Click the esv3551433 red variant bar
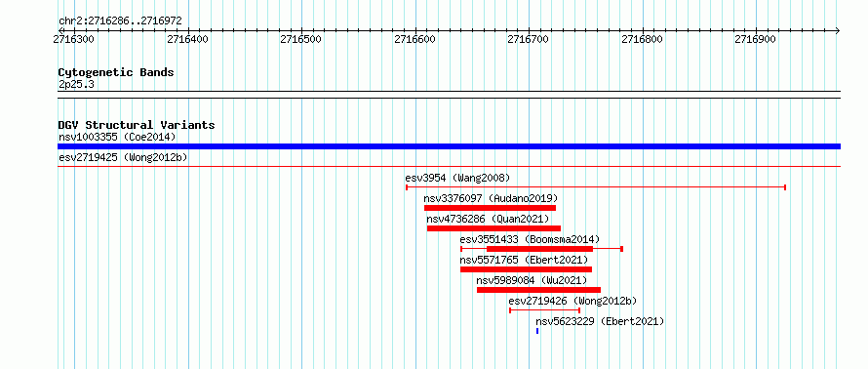 (539, 249)
